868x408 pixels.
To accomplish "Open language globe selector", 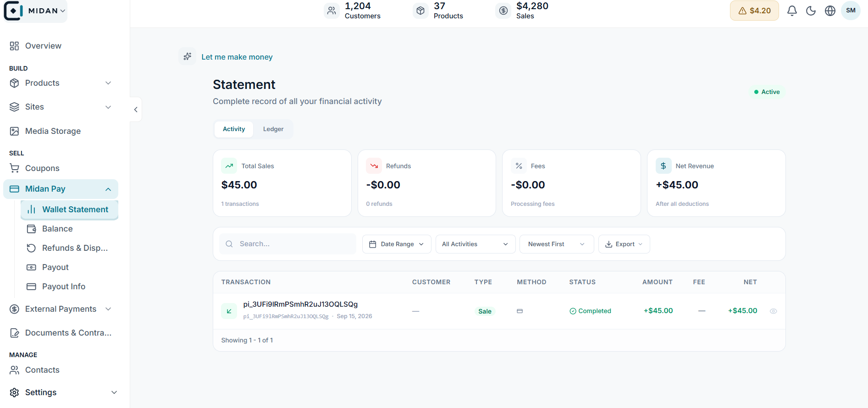I will [830, 11].
